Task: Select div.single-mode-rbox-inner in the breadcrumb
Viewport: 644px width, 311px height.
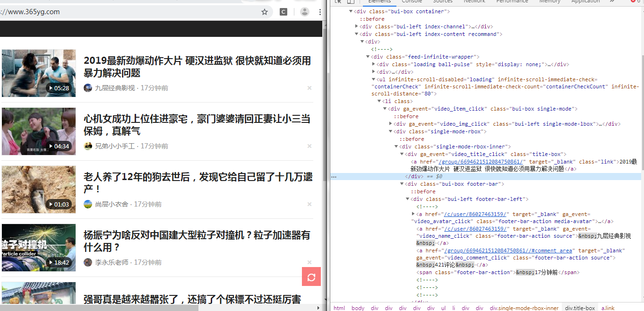Action: click(x=524, y=308)
